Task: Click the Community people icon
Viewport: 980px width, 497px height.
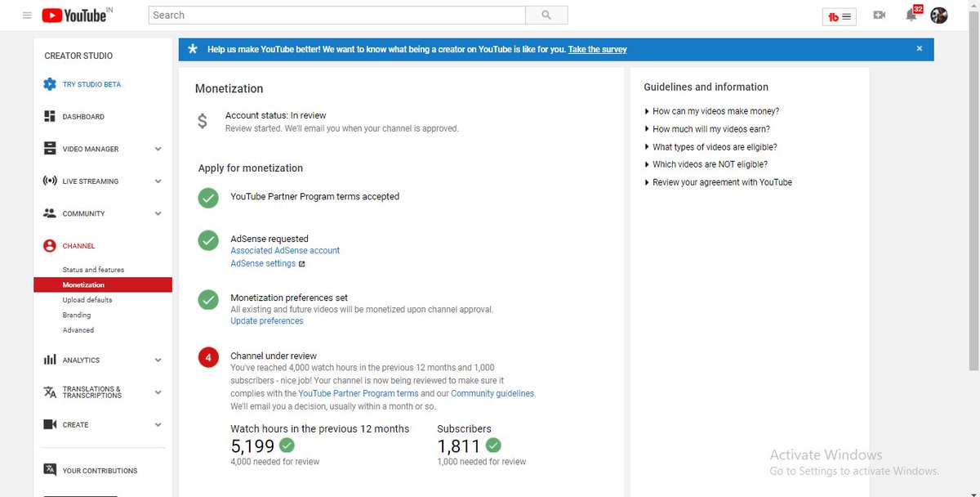Action: [50, 213]
